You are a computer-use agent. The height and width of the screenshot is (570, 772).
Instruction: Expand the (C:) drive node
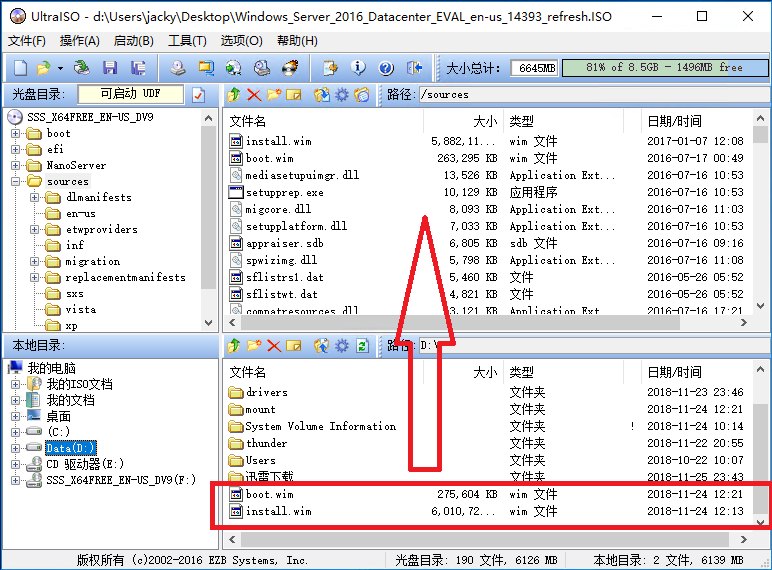pos(15,432)
